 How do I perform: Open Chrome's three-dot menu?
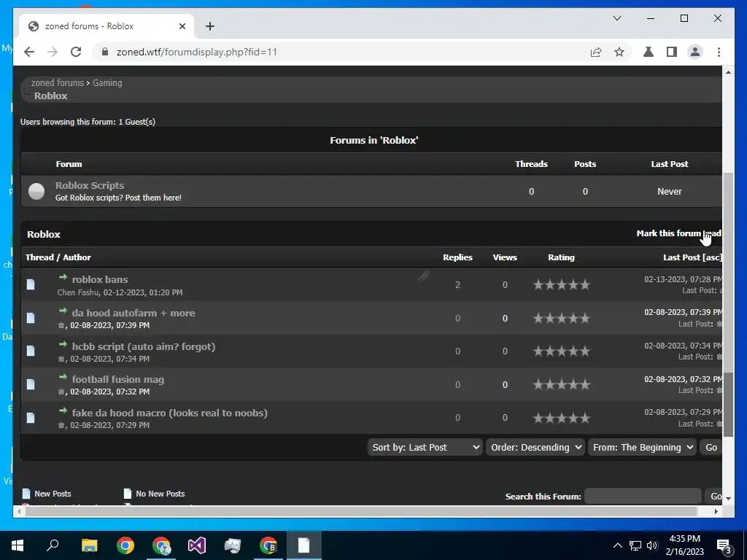(x=719, y=52)
